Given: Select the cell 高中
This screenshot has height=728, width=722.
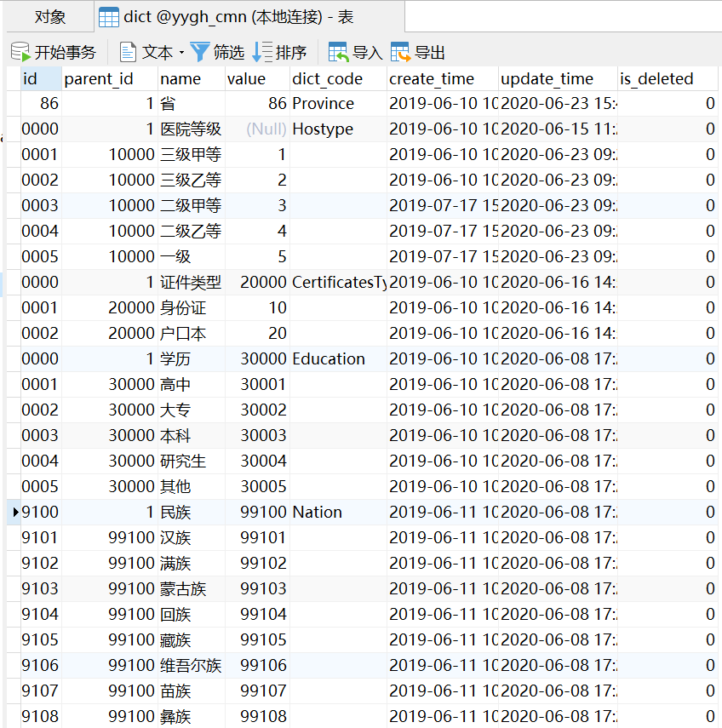Looking at the screenshot, I should 192,384.
